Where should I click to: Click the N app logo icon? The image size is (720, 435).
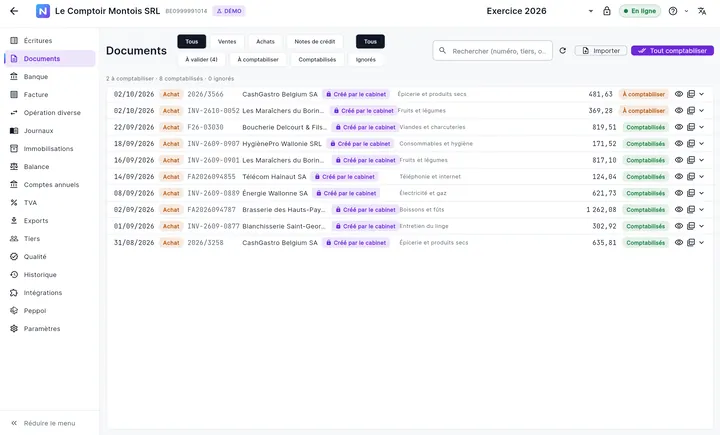43,11
